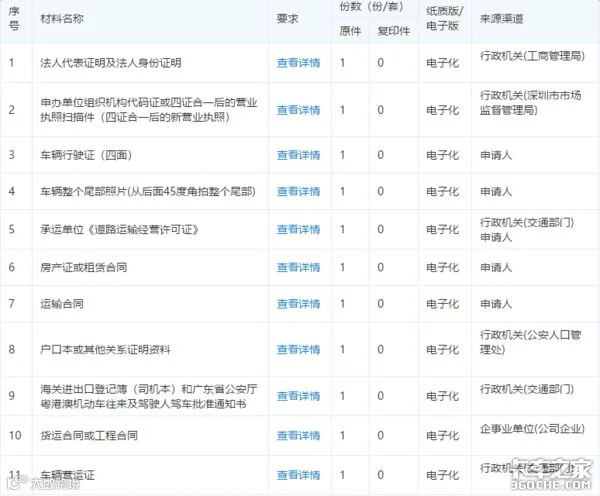Select the 车辆营运证 material name
The height and width of the screenshot is (496, 600).
[x=67, y=475]
